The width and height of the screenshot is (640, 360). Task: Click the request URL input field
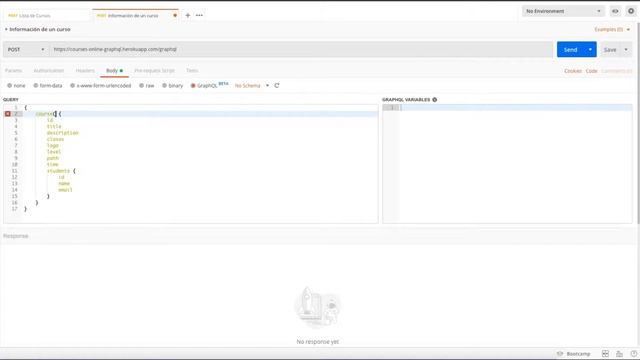tap(301, 49)
